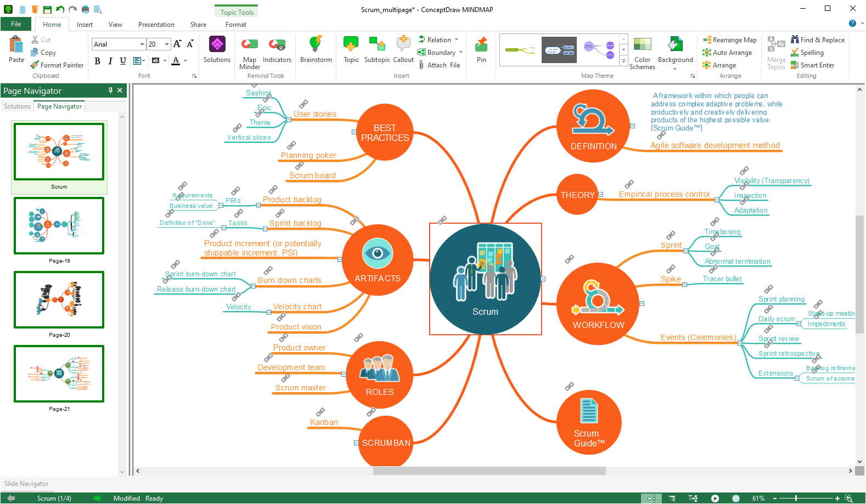Open the Background dropdown
Viewport: 866px width, 504px height.
pos(675,69)
